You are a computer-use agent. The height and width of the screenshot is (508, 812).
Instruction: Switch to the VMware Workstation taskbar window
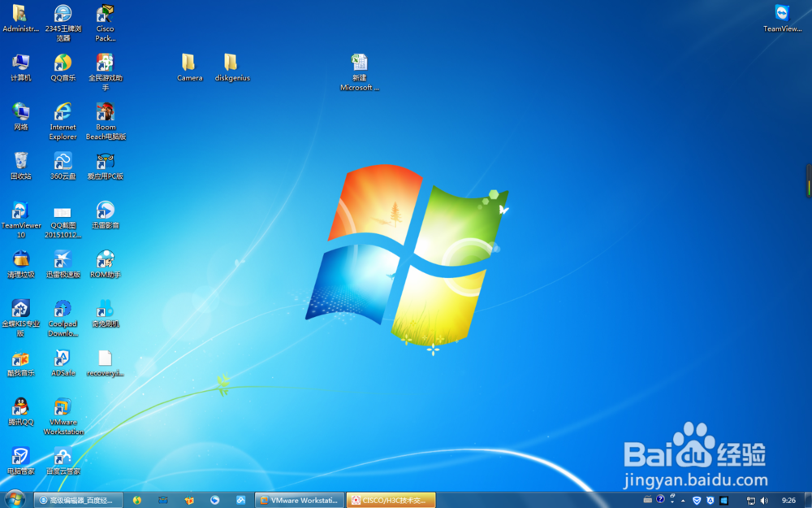(300, 501)
